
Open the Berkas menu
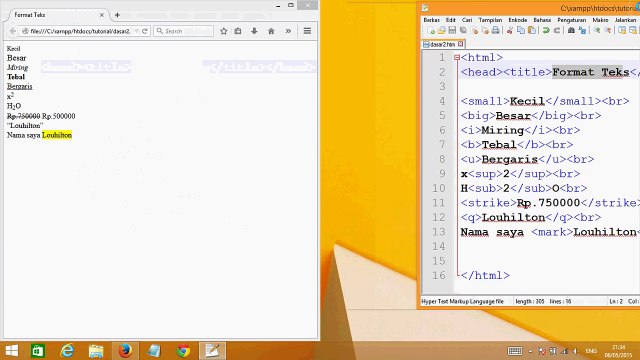pyautogui.click(x=431, y=20)
